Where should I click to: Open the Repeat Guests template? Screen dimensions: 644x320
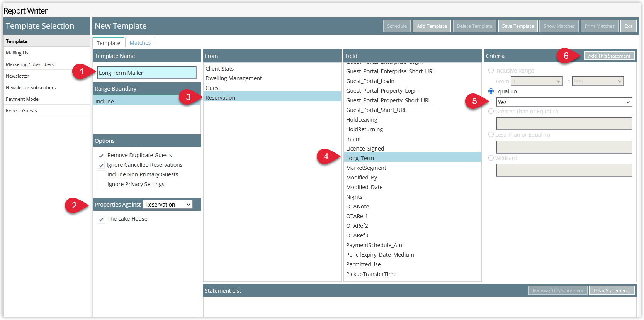47,111
